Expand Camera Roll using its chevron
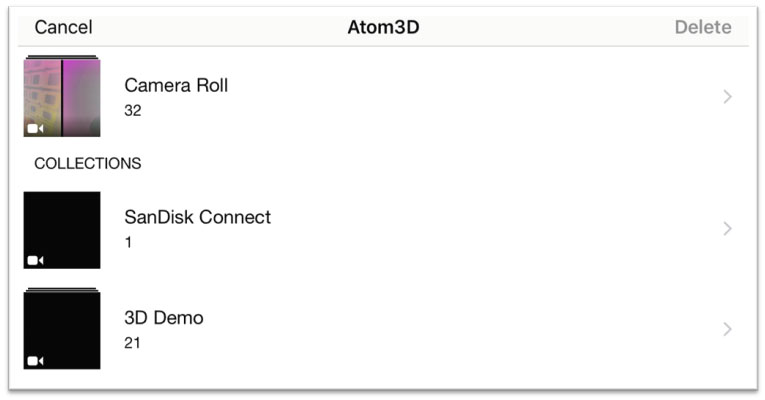The image size is (765, 400). pyautogui.click(x=727, y=97)
